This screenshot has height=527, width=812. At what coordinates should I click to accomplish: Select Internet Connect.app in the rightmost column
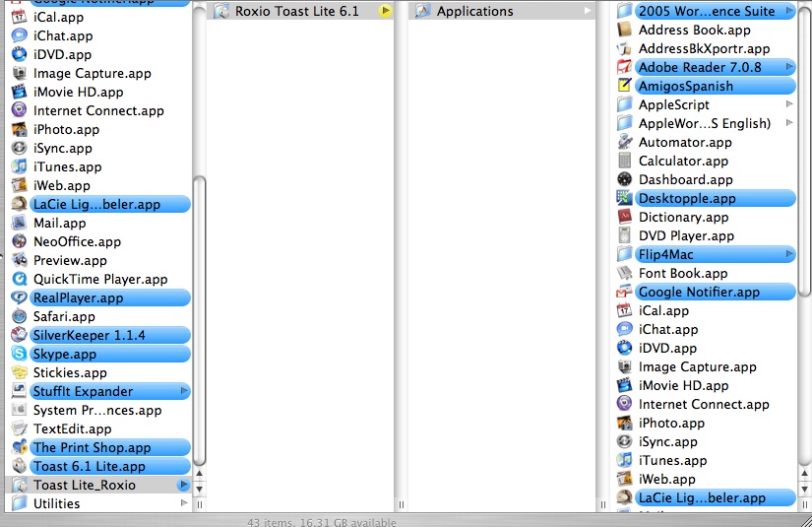click(704, 404)
